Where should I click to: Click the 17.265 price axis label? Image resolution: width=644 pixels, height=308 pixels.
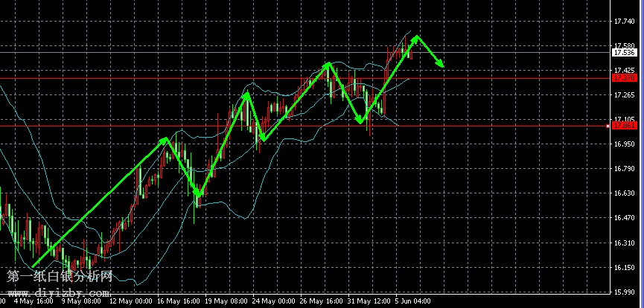pos(624,95)
